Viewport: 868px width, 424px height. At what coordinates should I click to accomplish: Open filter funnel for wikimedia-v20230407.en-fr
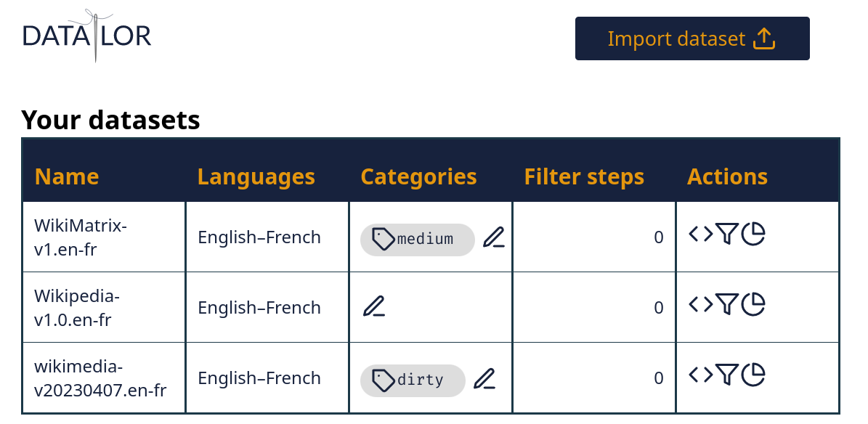point(727,375)
